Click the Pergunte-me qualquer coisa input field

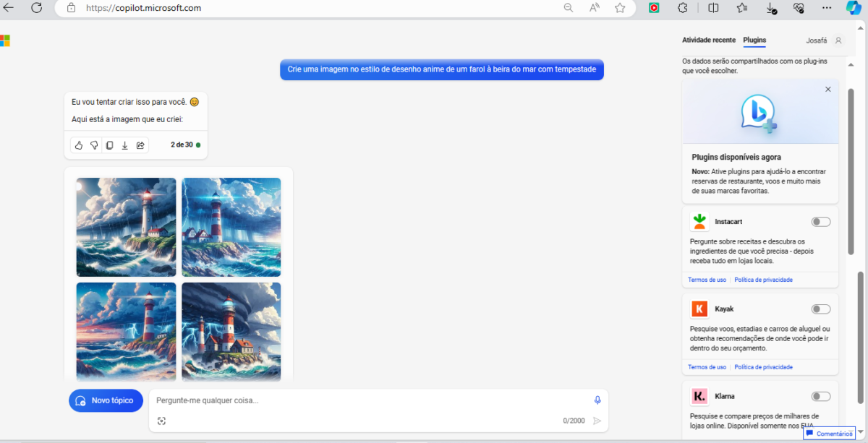pyautogui.click(x=369, y=400)
